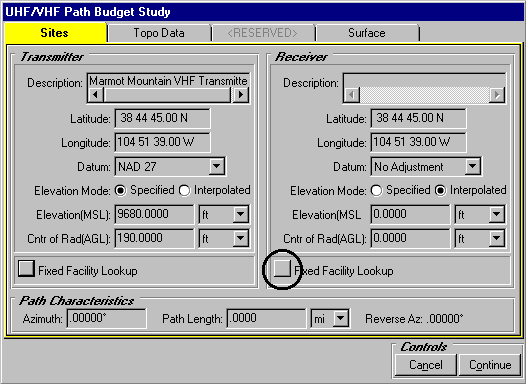The image size is (526, 384).
Task: Expand Receiver Datum No Adjustment dropdown
Action: (x=472, y=166)
